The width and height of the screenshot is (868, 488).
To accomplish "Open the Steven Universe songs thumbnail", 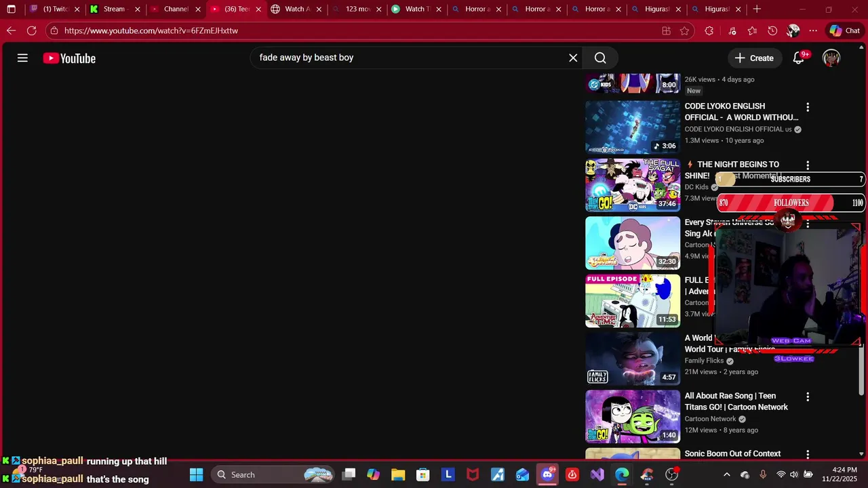I will [x=633, y=243].
